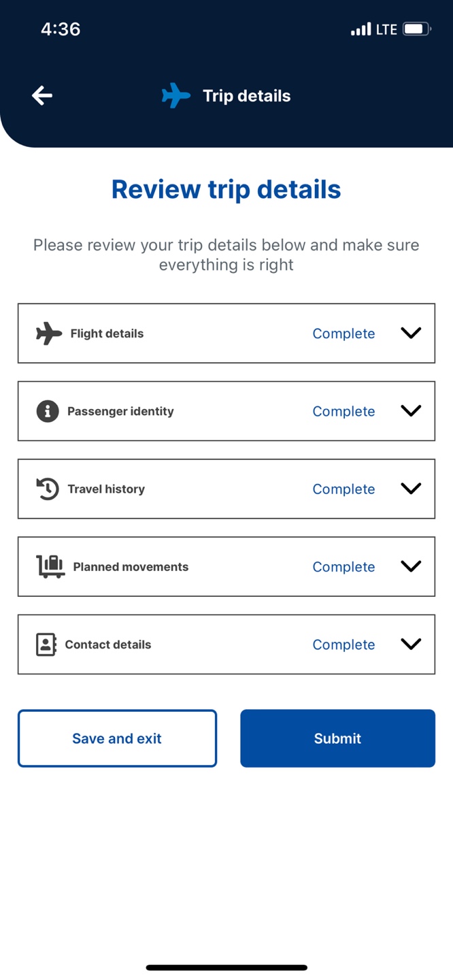Expand the Flight details chevron
The width and height of the screenshot is (453, 980).
click(x=411, y=333)
